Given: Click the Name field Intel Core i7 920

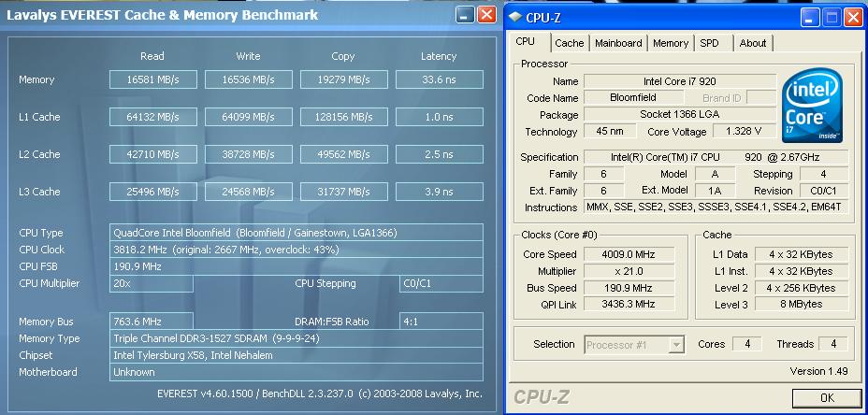Looking at the screenshot, I should [x=680, y=81].
